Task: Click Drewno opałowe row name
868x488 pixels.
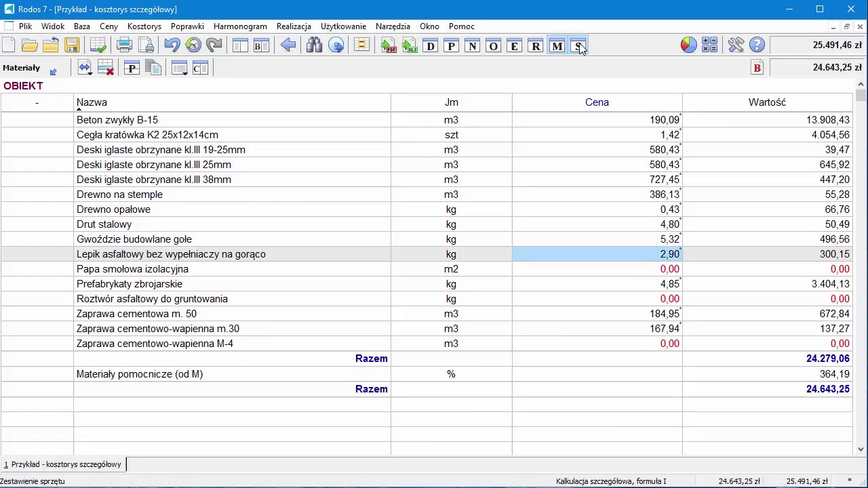Action: click(x=113, y=209)
